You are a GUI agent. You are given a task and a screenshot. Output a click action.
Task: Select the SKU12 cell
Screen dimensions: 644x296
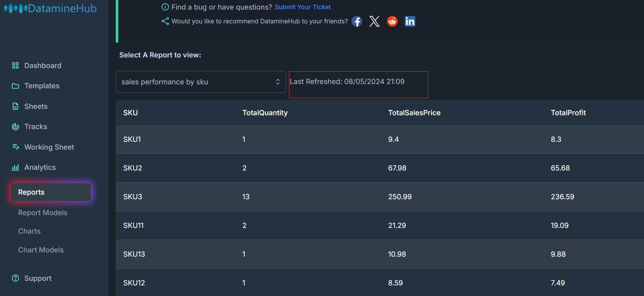tap(134, 283)
